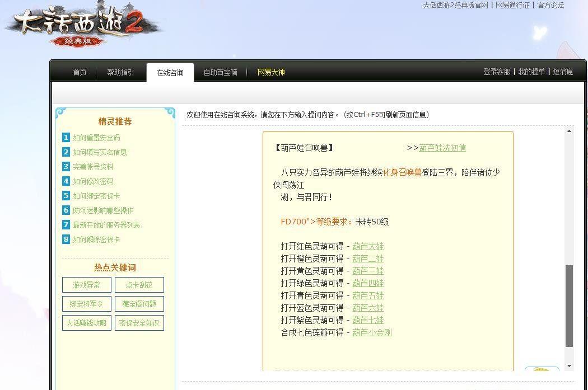Open 如何填写实名信息 help topic
This screenshot has width=588, height=390.
tap(100, 153)
